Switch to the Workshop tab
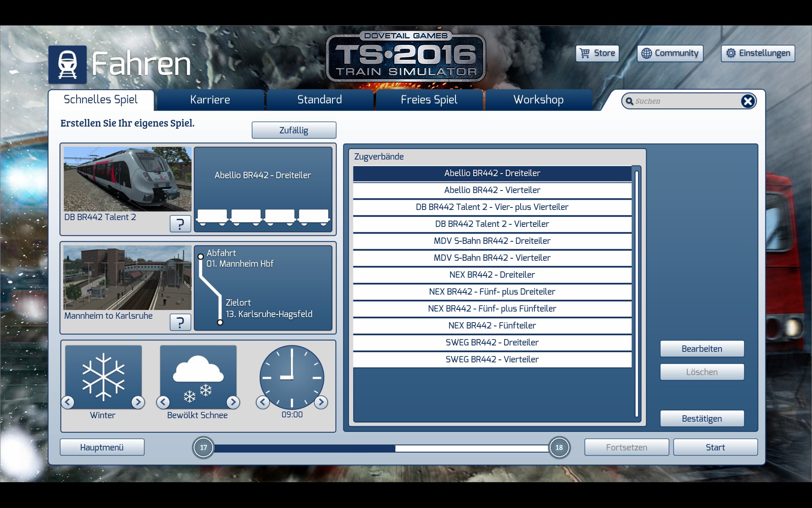Image resolution: width=812 pixels, height=508 pixels. [538, 100]
